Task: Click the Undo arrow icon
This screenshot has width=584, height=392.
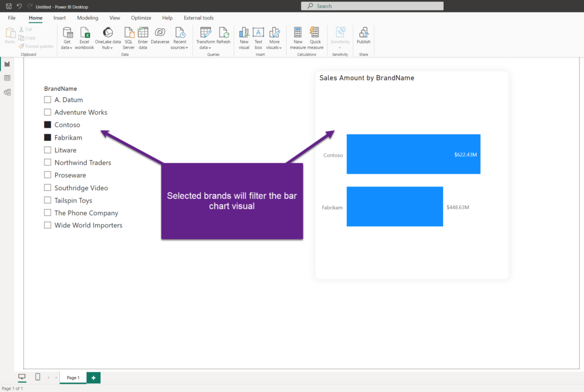Action: click(19, 6)
